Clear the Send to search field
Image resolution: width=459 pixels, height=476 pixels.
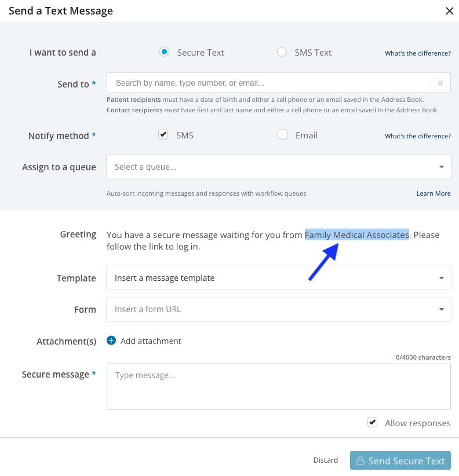click(440, 83)
